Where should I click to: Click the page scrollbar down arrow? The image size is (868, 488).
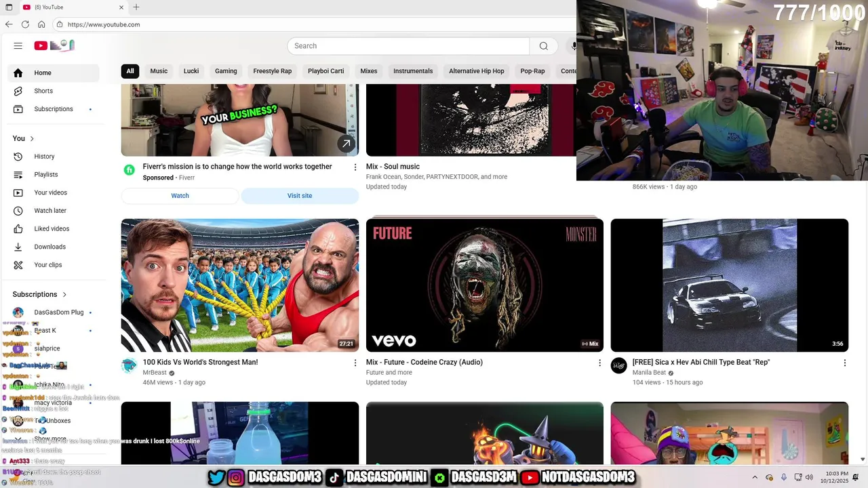click(863, 460)
